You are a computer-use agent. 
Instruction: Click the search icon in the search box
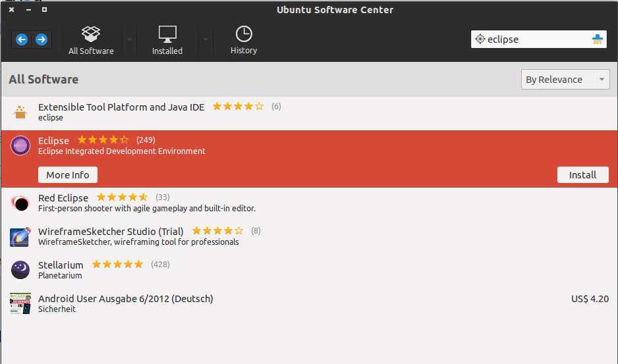click(x=480, y=39)
